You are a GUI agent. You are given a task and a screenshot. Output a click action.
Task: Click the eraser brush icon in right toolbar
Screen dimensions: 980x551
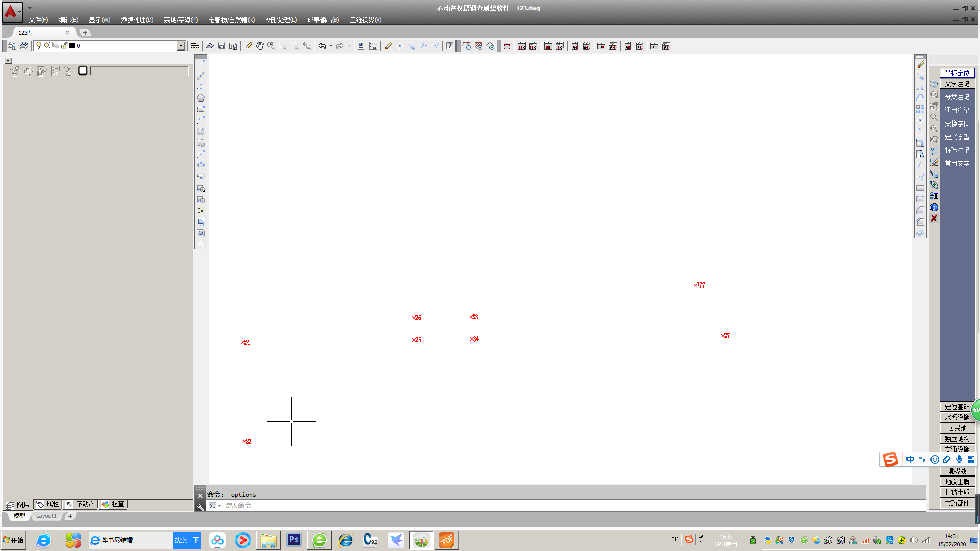point(921,65)
